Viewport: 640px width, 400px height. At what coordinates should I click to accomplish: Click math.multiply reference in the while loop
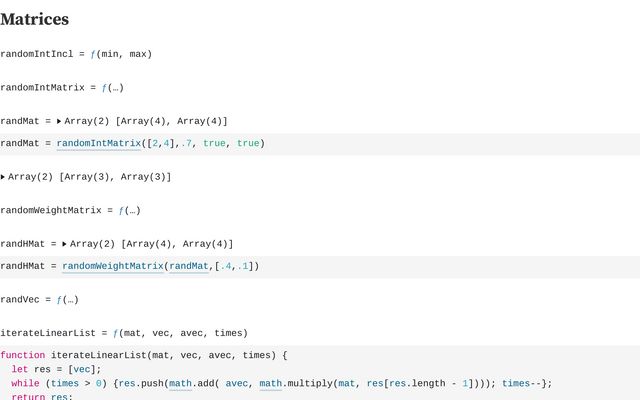[296, 383]
